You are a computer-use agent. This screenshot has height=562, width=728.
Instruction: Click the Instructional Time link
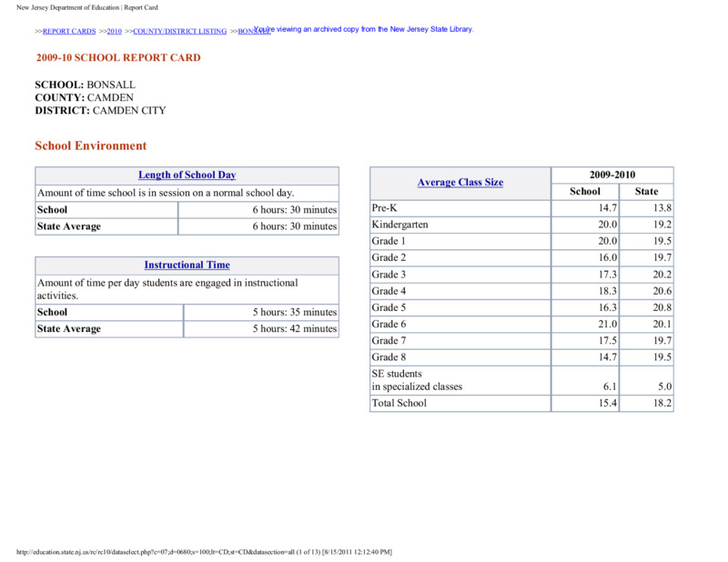187,265
